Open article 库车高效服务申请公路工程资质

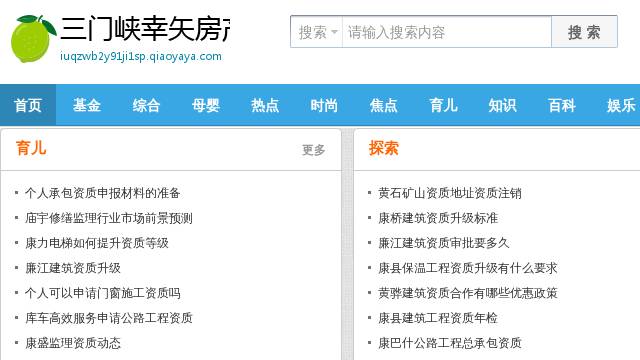click(x=109, y=318)
